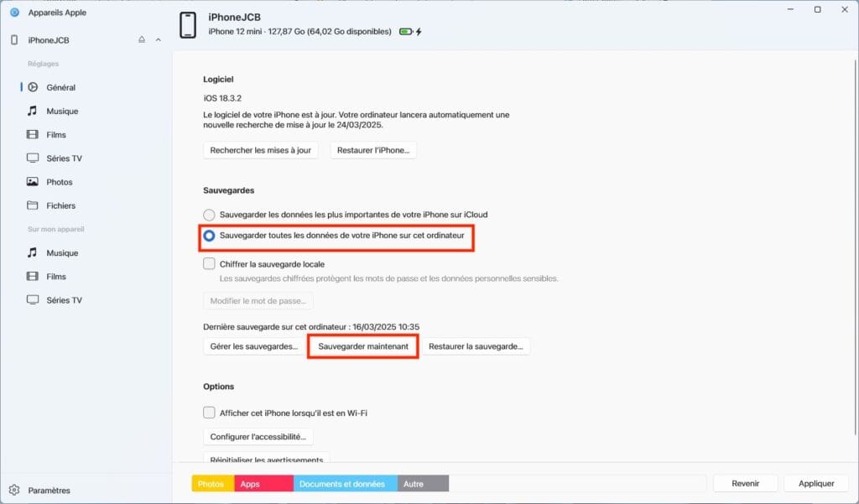Image resolution: width=859 pixels, height=504 pixels.
Task: Click Rechercher les mises à jour
Action: 261,150
